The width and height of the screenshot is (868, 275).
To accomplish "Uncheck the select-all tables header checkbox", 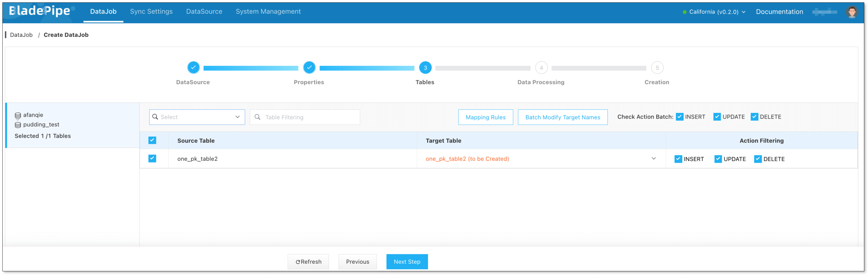I will [x=152, y=140].
